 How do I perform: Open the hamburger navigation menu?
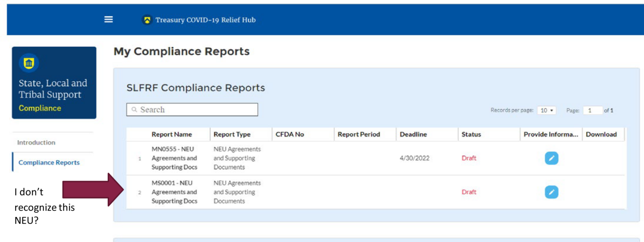(x=109, y=20)
